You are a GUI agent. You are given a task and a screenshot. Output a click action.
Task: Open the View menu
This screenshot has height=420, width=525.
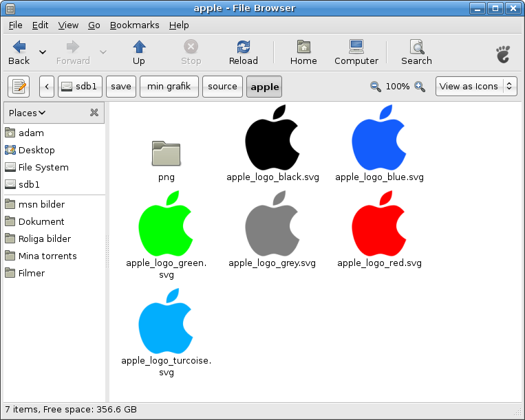(68, 25)
